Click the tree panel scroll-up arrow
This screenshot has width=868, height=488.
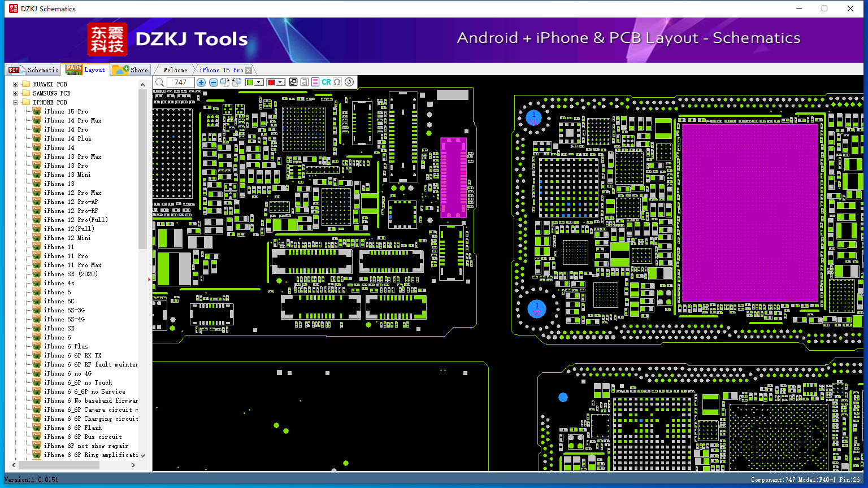[142, 84]
